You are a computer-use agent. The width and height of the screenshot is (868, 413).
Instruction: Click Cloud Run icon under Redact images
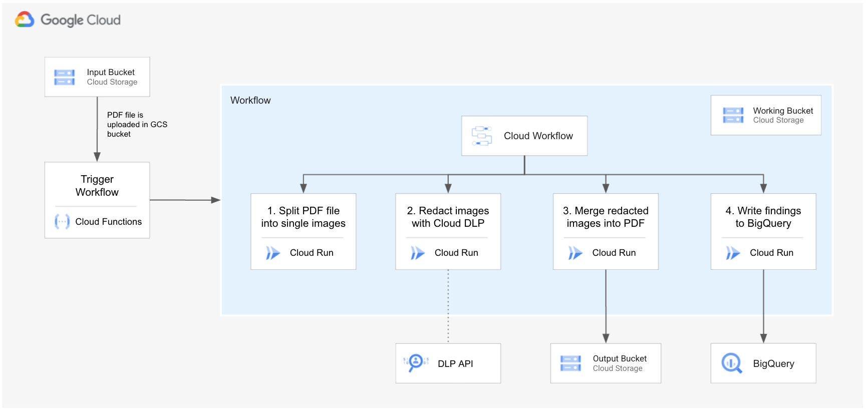[x=417, y=253]
